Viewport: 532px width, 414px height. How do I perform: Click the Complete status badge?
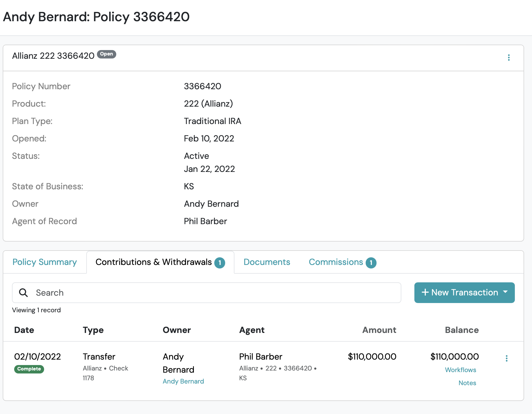(29, 369)
